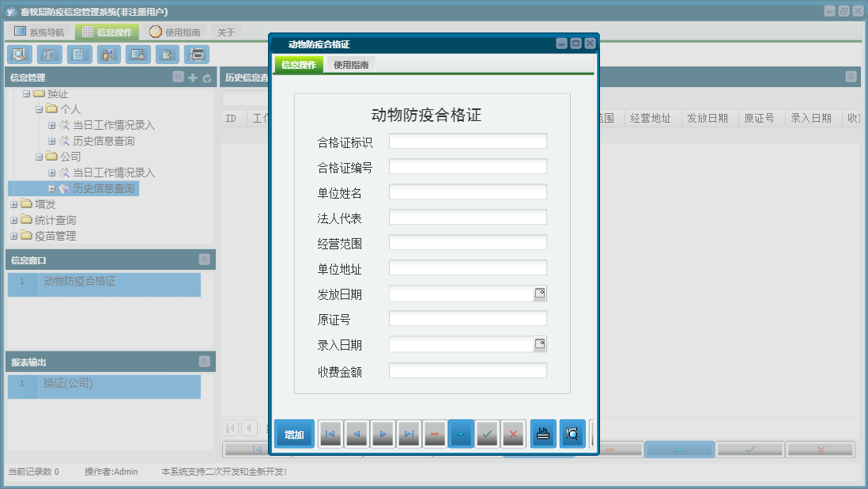Click the 合格证编号 input field
Viewport: 868px width, 489px height.
[467, 166]
